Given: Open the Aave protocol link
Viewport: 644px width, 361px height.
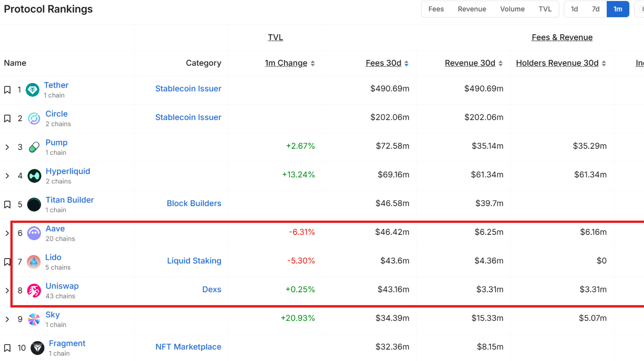Looking at the screenshot, I should click(x=55, y=228).
